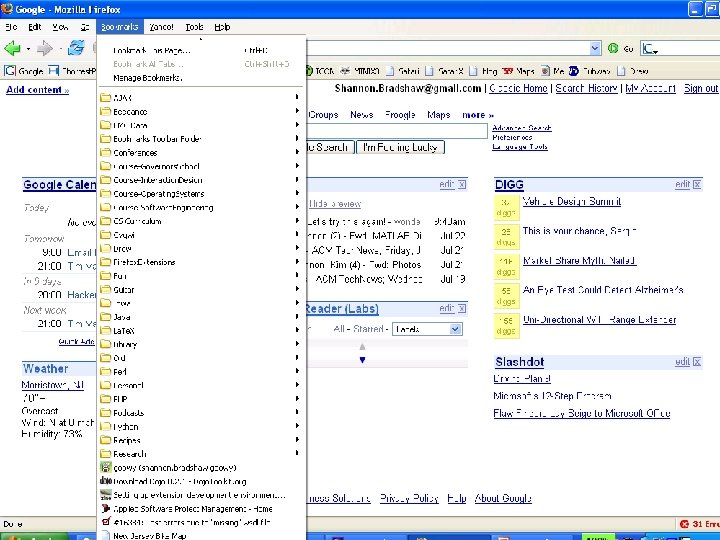This screenshot has width=720, height=540.
Task: Click the Froogle navigation link
Action: 400,115
